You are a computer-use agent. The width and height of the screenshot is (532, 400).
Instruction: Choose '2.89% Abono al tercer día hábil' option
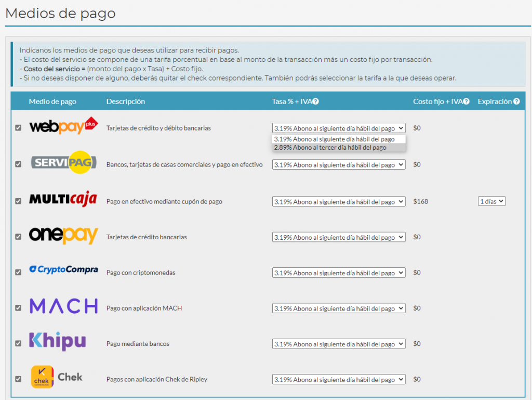pos(339,147)
